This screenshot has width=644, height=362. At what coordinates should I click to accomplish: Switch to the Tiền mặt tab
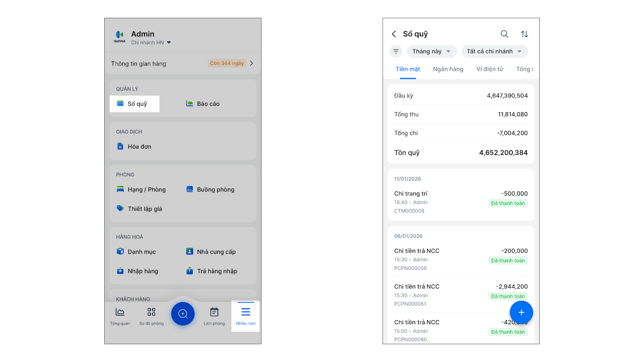pos(408,69)
